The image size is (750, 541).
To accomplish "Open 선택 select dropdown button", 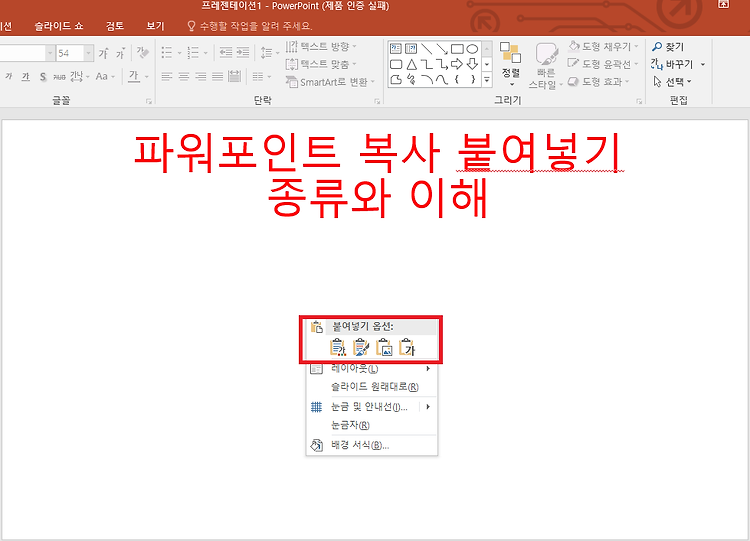I will (x=672, y=82).
